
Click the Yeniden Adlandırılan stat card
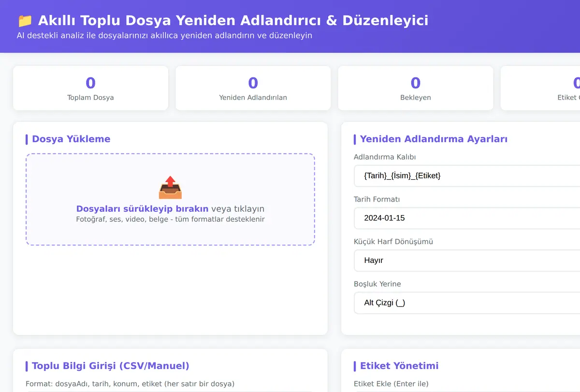click(253, 88)
